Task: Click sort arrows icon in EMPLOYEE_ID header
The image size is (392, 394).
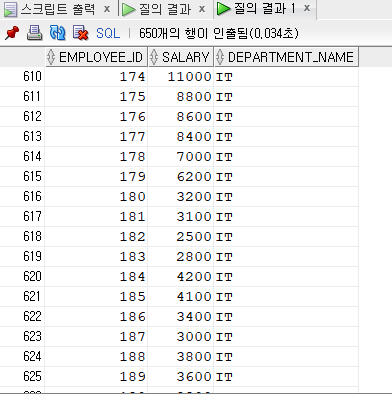Action: click(51, 57)
